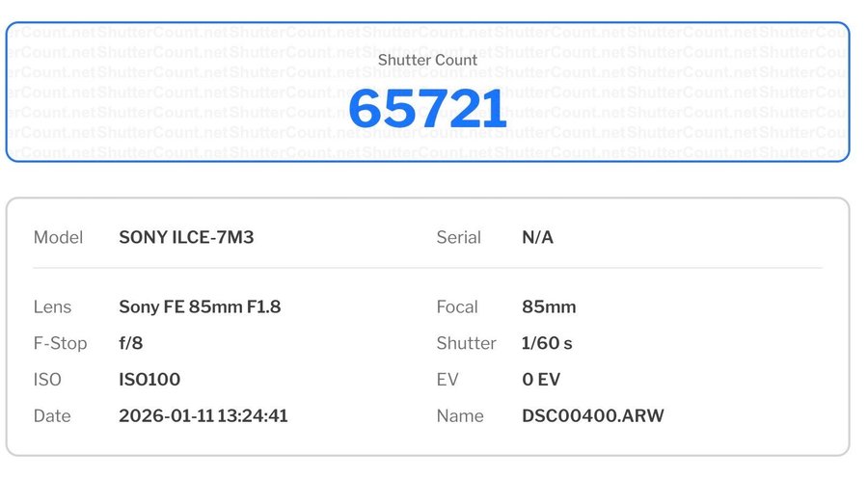
Task: Select the 2026-01-11 13:24:41 date value
Action: (203, 416)
